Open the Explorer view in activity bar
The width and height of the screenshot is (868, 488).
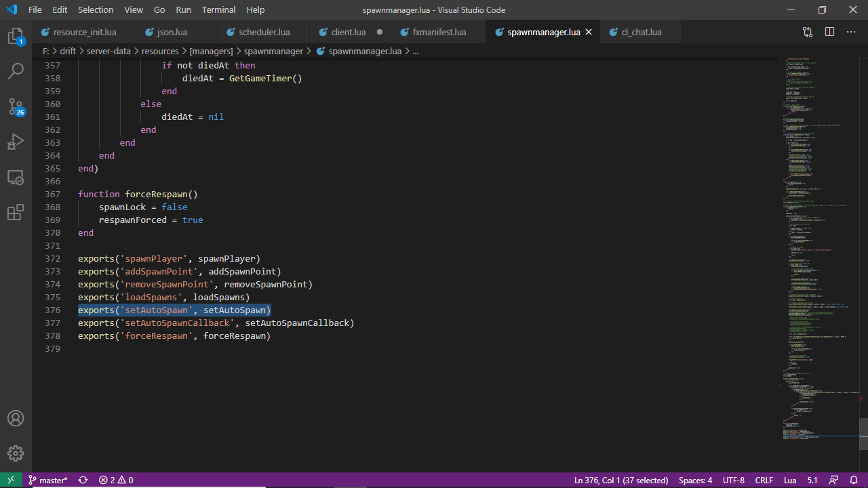click(16, 36)
